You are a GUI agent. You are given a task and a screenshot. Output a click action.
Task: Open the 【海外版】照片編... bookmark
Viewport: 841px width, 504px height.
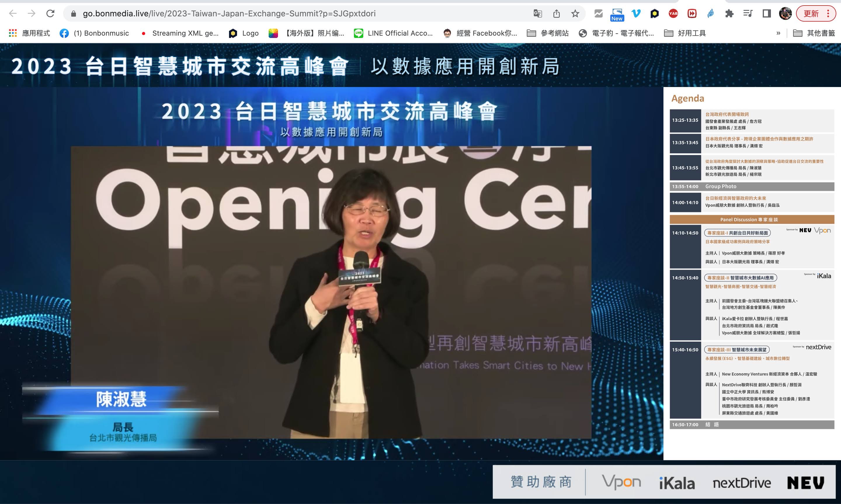tap(306, 33)
